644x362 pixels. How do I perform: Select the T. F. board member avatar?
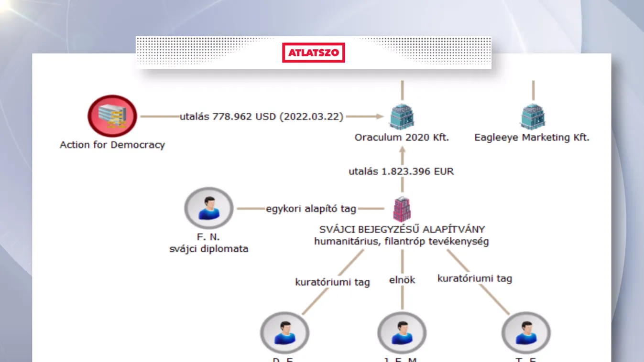pyautogui.click(x=526, y=333)
